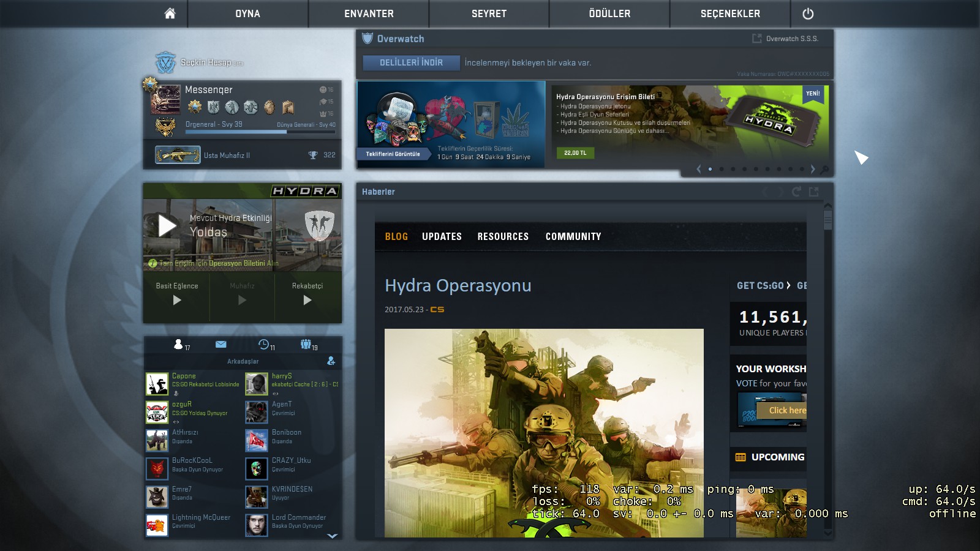Open the Seçkin Hesap prime badge

[165, 62]
